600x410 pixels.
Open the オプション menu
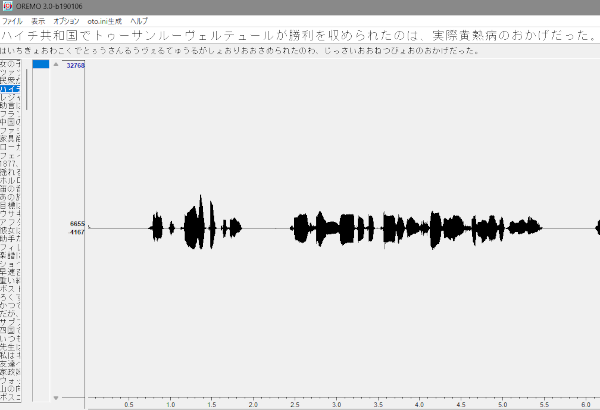click(66, 21)
